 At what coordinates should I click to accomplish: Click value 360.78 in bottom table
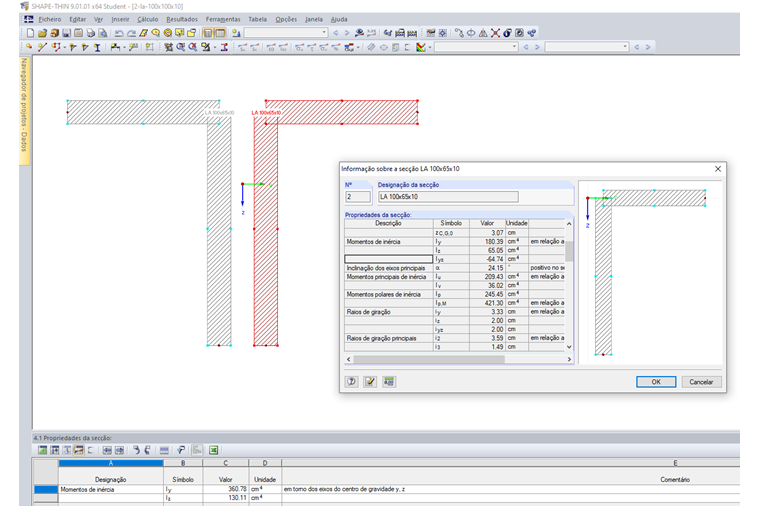[x=226, y=489]
